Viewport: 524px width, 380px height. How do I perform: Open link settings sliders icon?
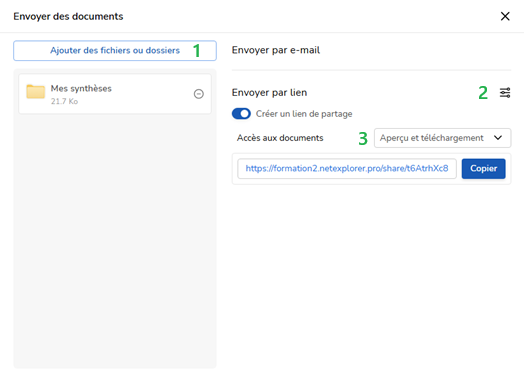(x=505, y=93)
